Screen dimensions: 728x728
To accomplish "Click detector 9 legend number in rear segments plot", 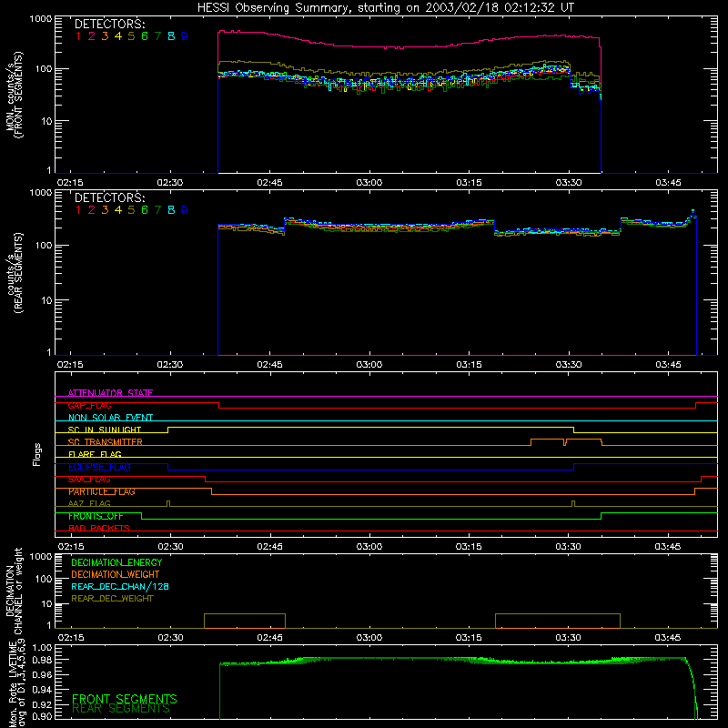I will pos(185,210).
